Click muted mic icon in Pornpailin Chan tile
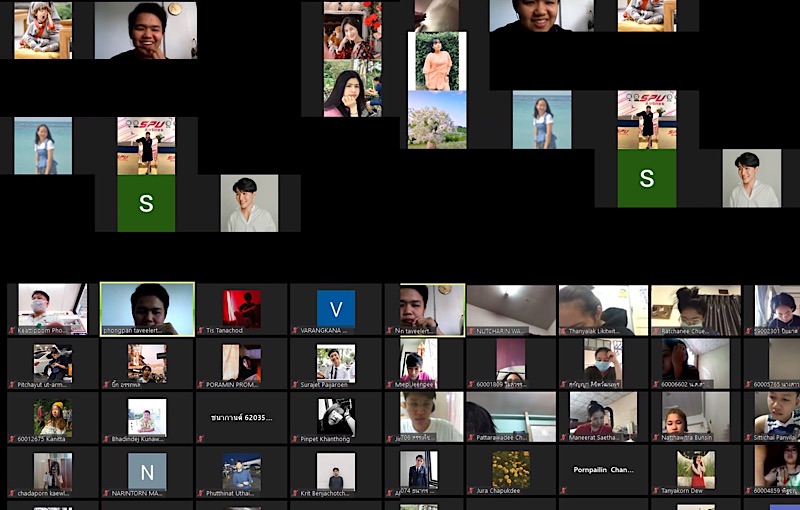 [x=563, y=491]
